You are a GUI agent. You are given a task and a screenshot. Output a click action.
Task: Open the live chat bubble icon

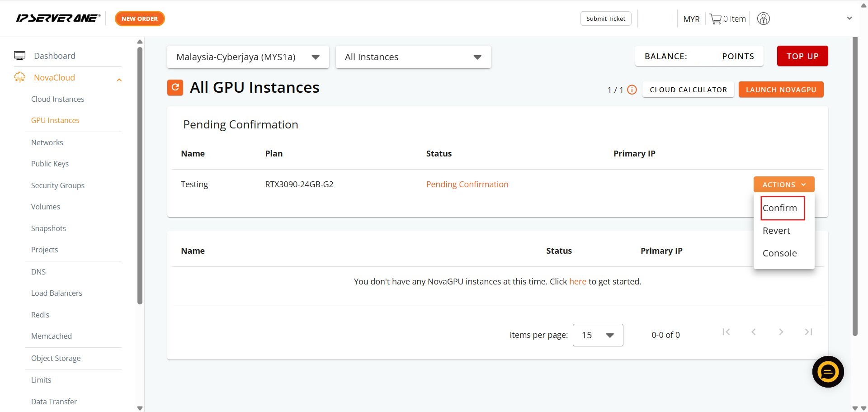[x=828, y=372]
